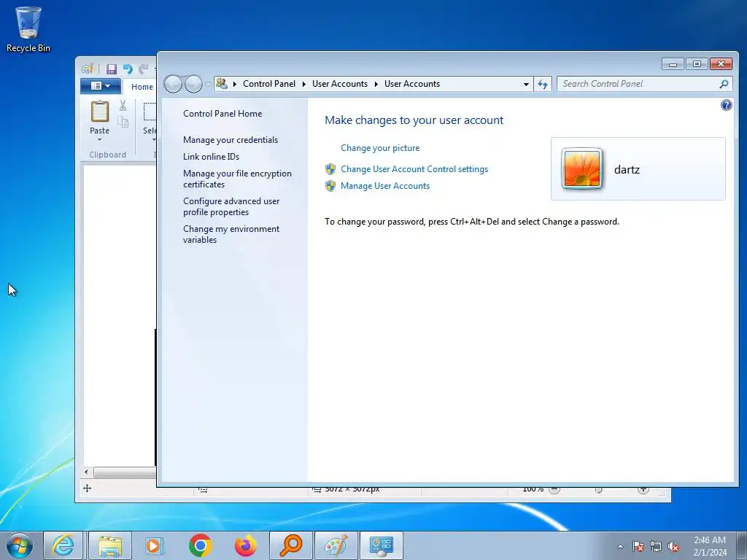
Task: Launch Internet Explorer from the taskbar
Action: coord(63,545)
